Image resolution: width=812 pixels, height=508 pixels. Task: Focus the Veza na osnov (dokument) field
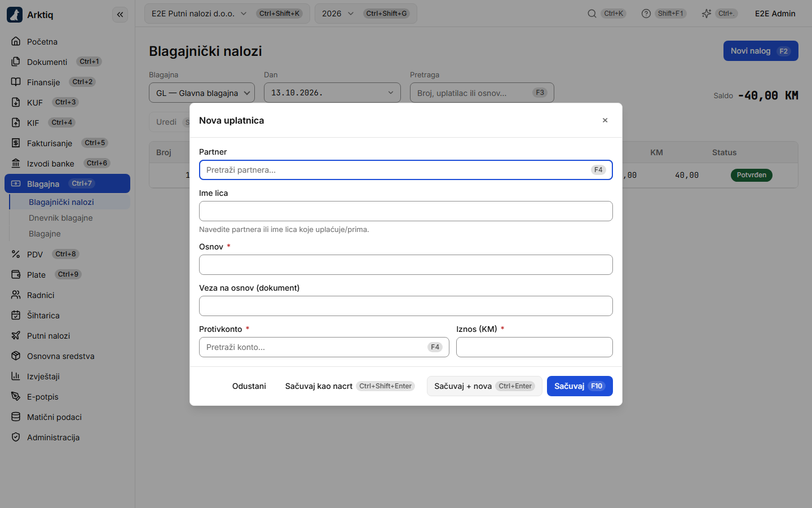406,306
